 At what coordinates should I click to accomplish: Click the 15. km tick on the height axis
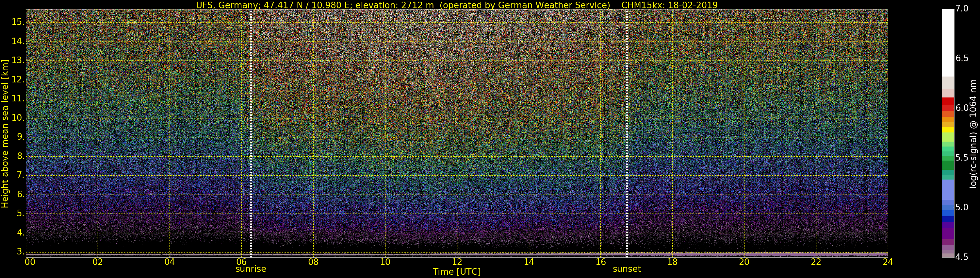[x=18, y=22]
